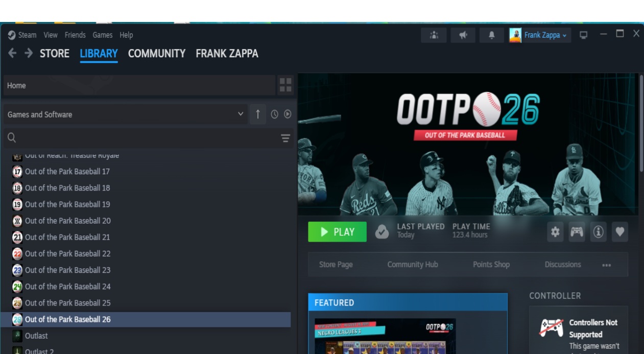The width and height of the screenshot is (644, 354).
Task: Click the Controllers Not Supported icon
Action: (552, 327)
